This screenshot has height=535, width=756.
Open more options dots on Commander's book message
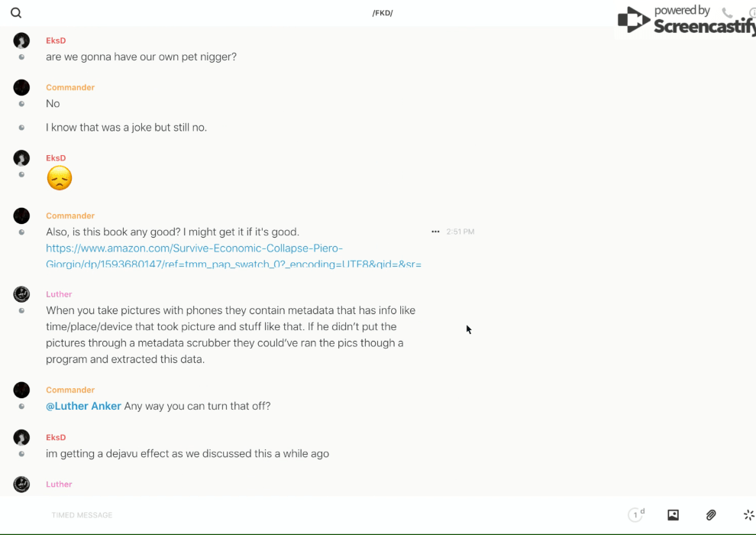[435, 232]
